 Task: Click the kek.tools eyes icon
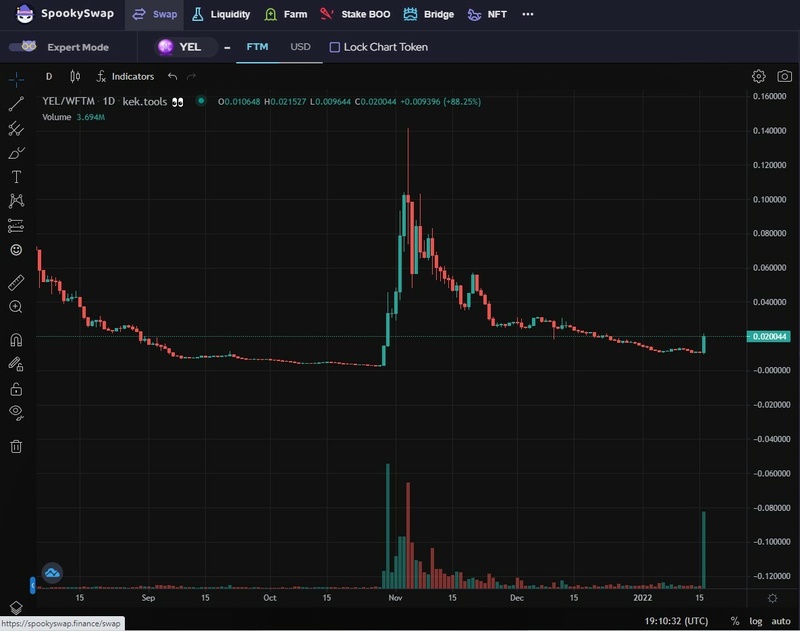178,102
